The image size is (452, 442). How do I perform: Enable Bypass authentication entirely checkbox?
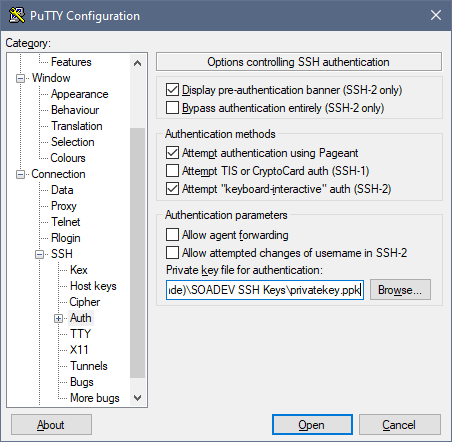point(172,108)
